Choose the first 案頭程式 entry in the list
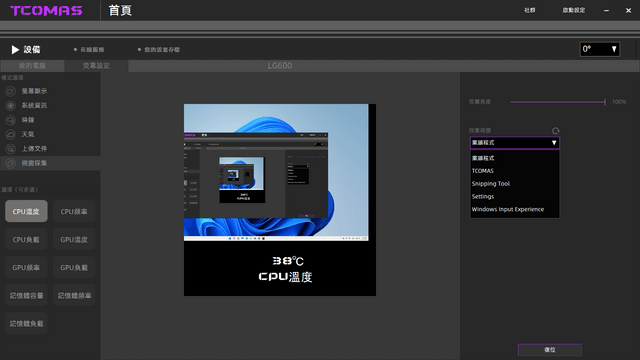640x360 pixels. coord(515,158)
